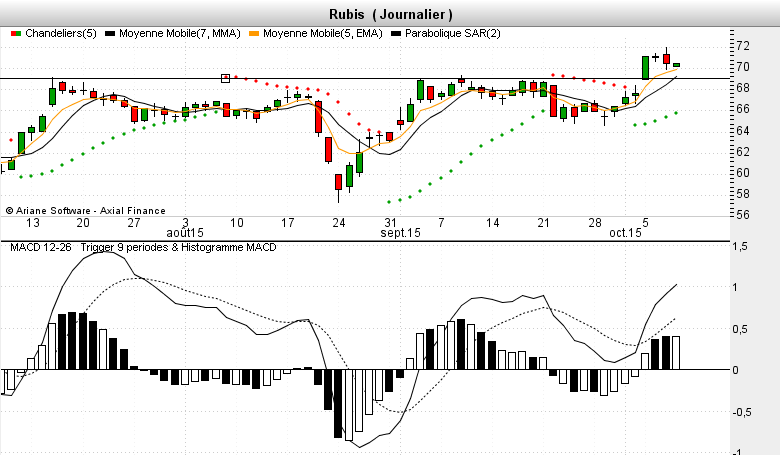Viewport: 780px width, 455px height.
Task: Click the août15 month label
Action: click(185, 232)
